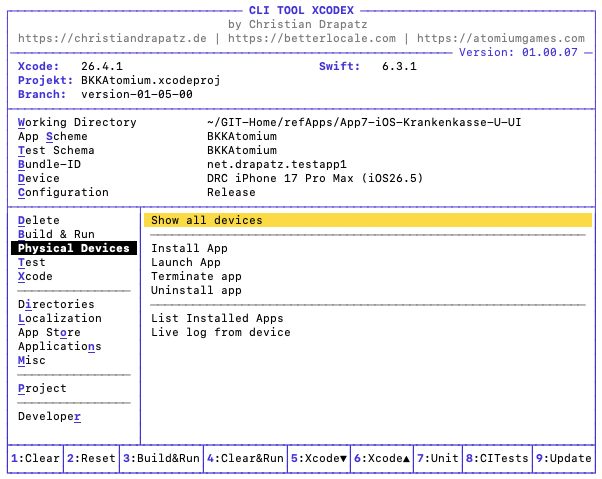Open the atomiumgames.com link
602x479 pixels.
[x=501, y=38]
